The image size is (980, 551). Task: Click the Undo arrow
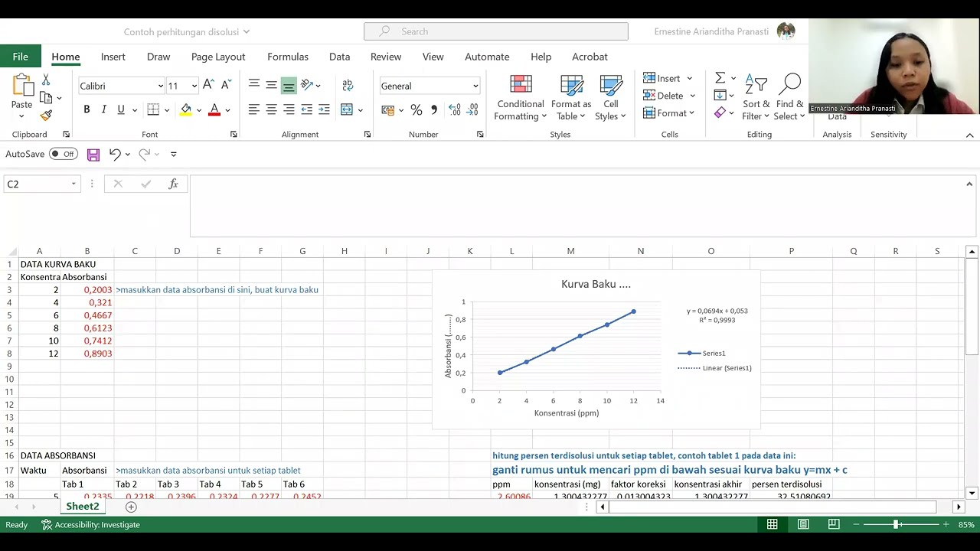point(115,154)
